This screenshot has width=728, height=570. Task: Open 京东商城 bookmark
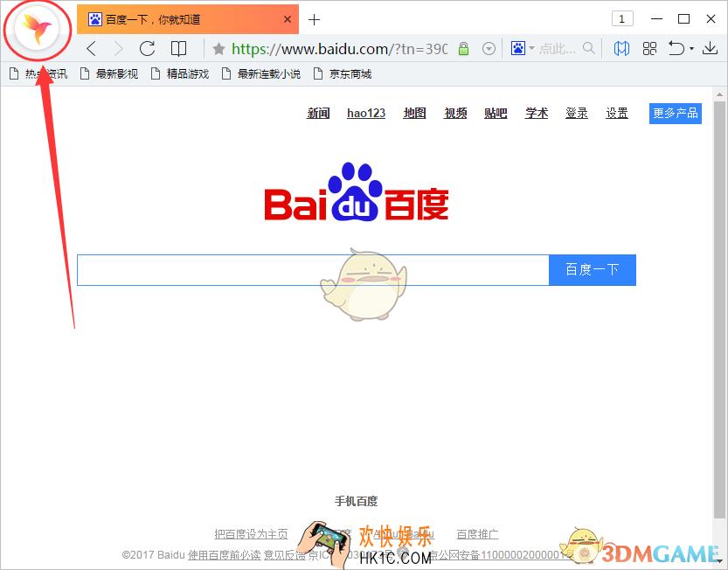coord(343,73)
